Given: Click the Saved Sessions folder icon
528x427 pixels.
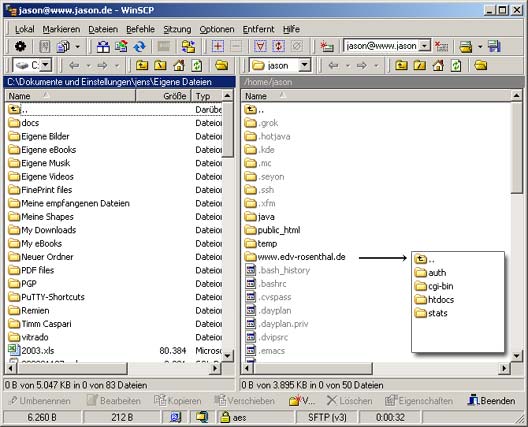Looking at the screenshot, I should pos(466,46).
